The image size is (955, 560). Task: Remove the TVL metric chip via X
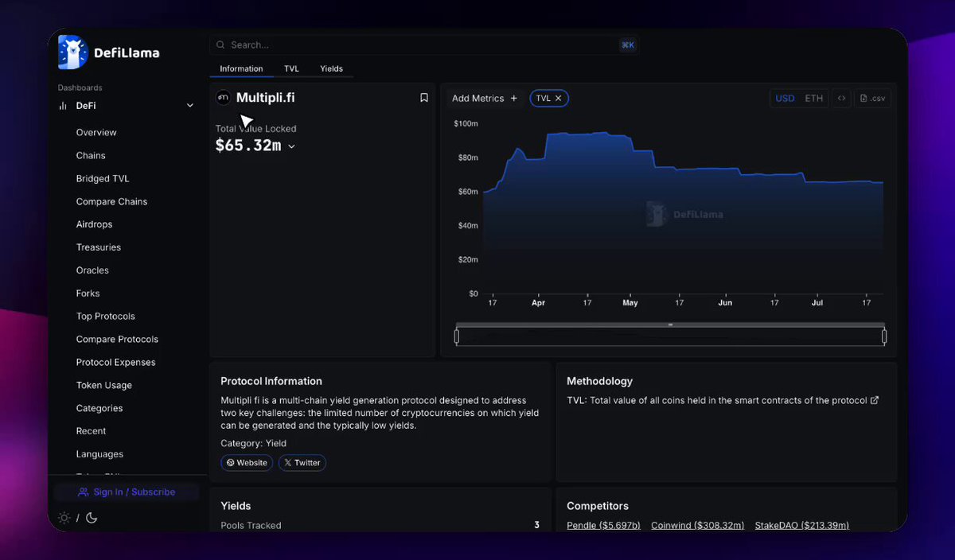(x=559, y=99)
